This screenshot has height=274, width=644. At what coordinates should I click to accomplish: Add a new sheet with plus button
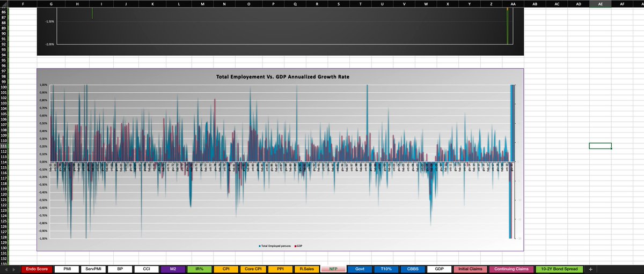point(590,269)
